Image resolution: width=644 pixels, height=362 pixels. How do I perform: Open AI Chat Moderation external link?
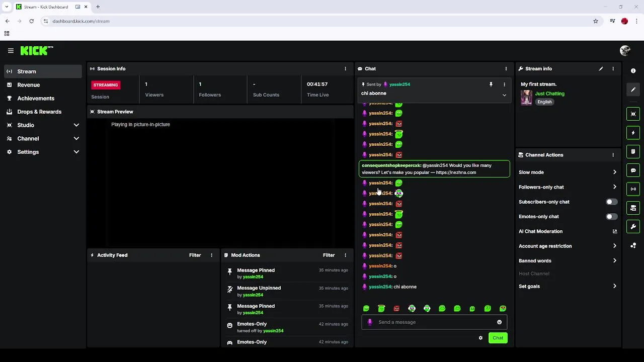(x=615, y=231)
